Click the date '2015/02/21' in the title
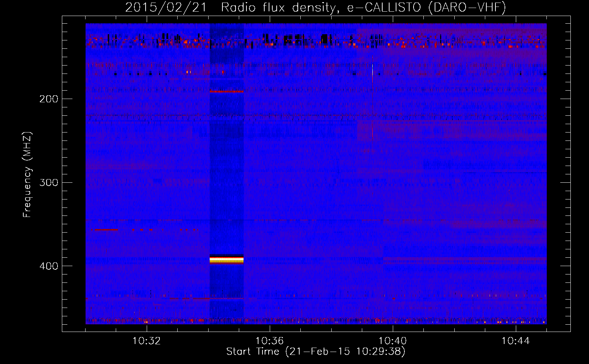The height and width of the screenshot is (364, 589). (x=166, y=7)
